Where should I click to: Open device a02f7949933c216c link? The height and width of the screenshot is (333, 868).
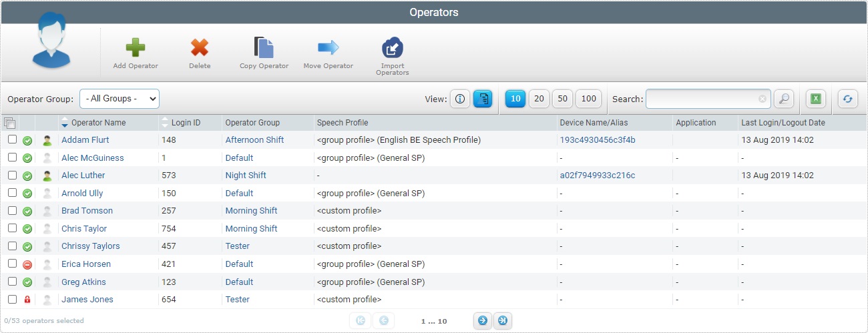(598, 176)
